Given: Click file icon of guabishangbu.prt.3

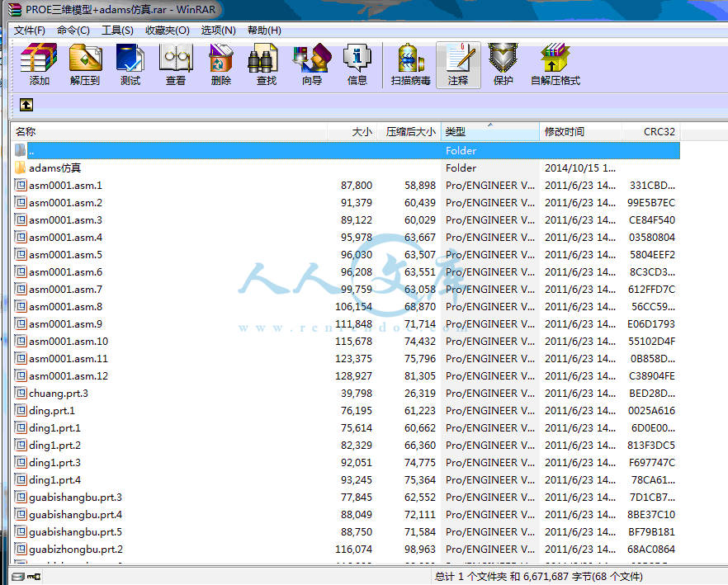Looking at the screenshot, I should pyautogui.click(x=21, y=498).
